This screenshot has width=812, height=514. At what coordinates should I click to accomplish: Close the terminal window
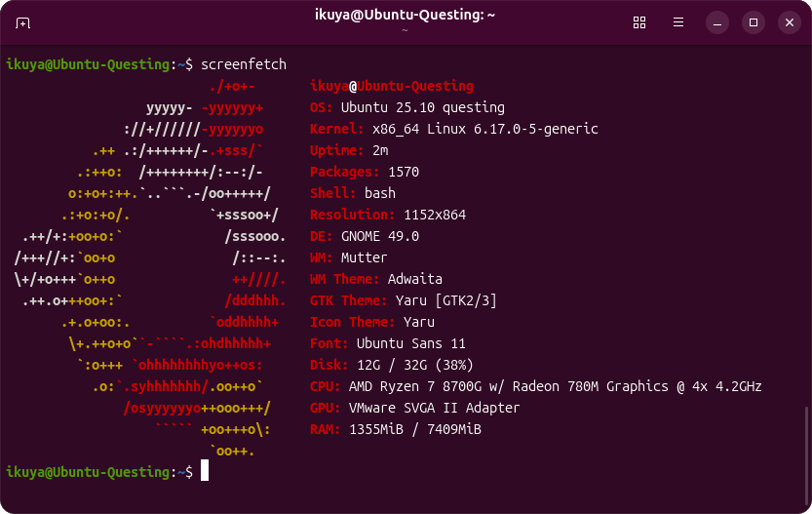(x=788, y=22)
